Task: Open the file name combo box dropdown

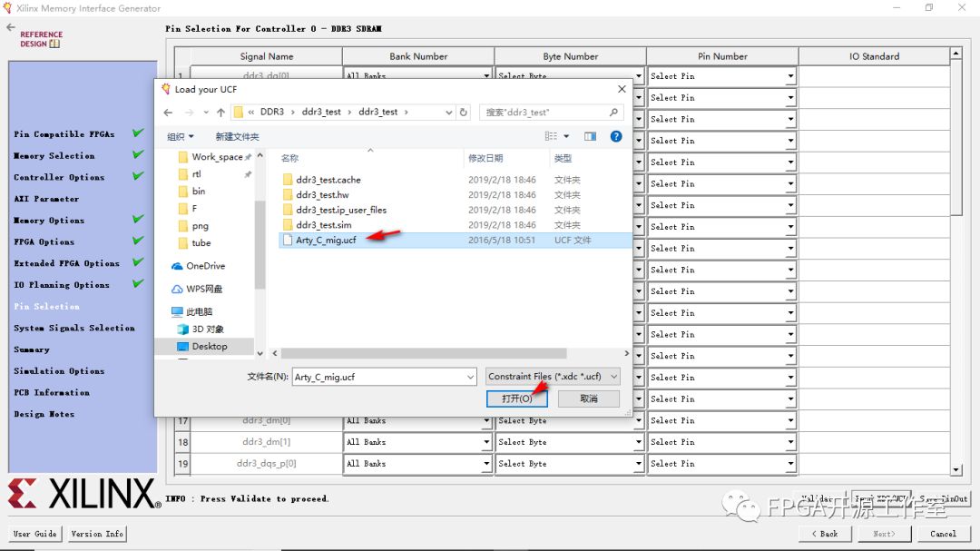Action: (x=469, y=376)
